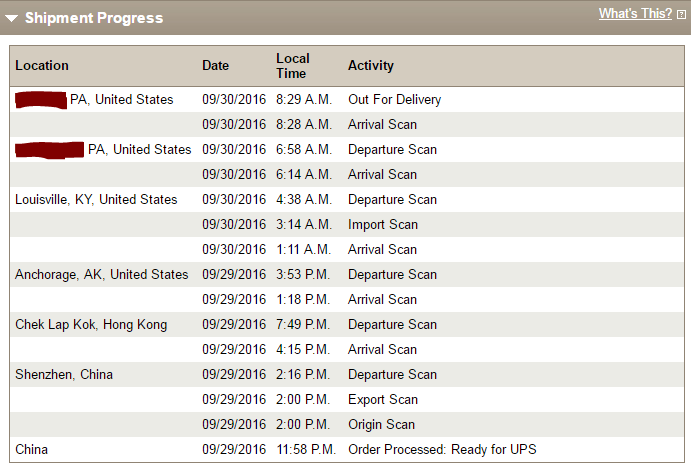This screenshot has width=691, height=469.
Task: Click the help icon beside What's This
Action: [x=681, y=15]
